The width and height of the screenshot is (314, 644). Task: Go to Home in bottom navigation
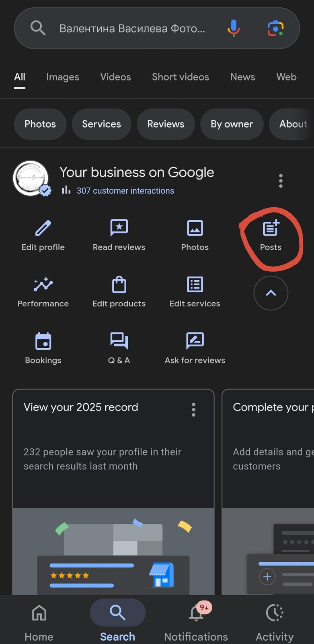click(39, 623)
